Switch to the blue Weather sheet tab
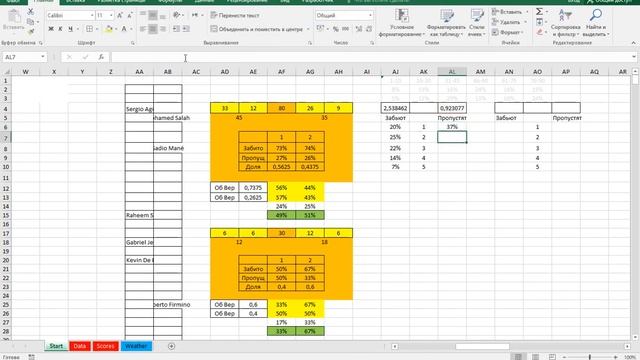This screenshot has height=360, width=640. [x=136, y=346]
